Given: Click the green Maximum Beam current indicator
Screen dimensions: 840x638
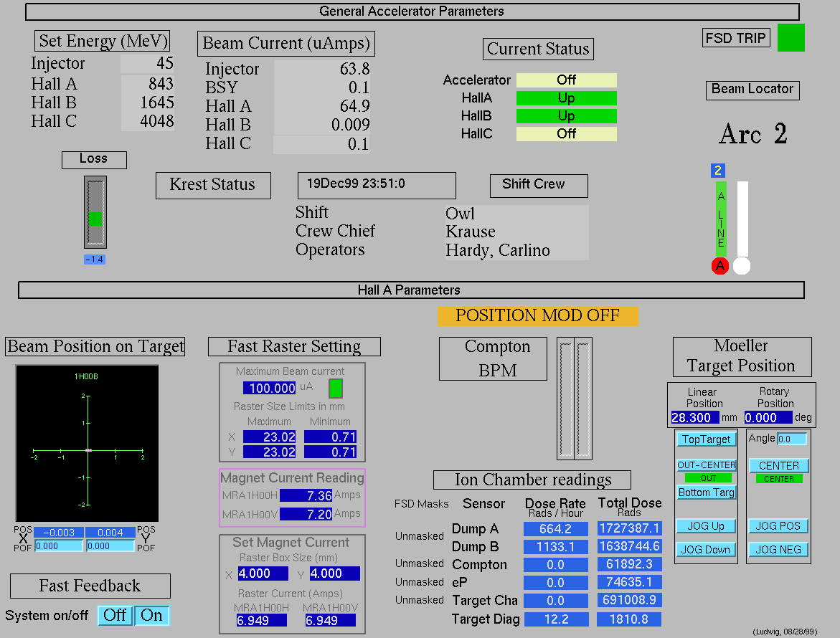Looking at the screenshot, I should point(335,389).
